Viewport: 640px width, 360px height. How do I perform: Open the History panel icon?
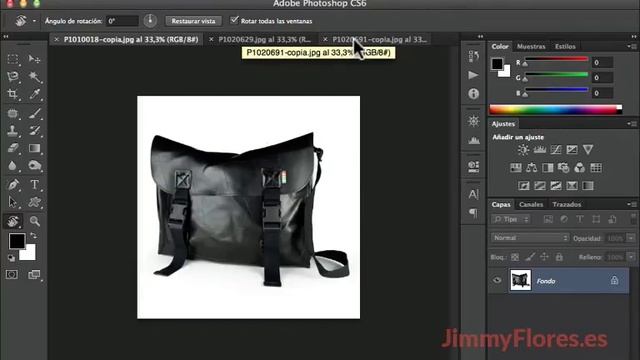point(473,56)
